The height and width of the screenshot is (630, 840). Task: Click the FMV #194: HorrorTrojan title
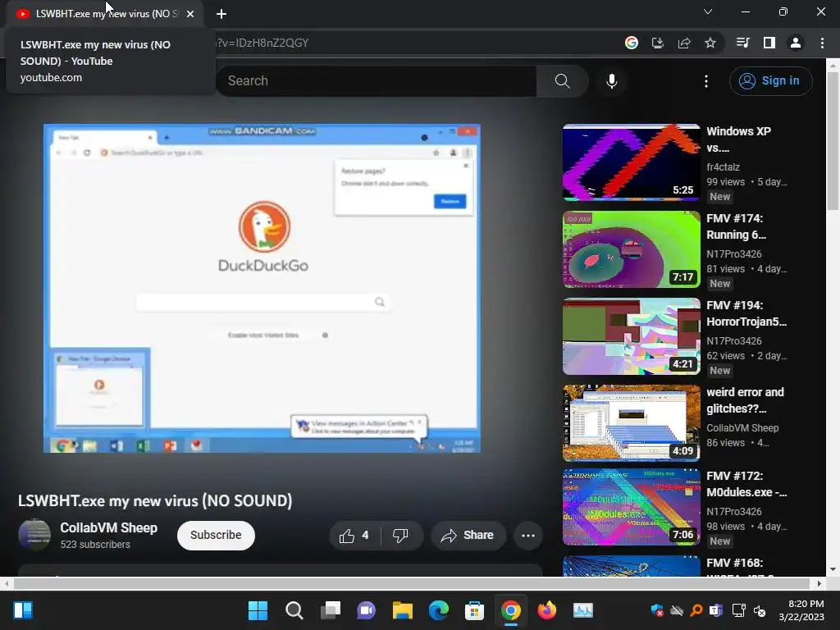point(746,313)
